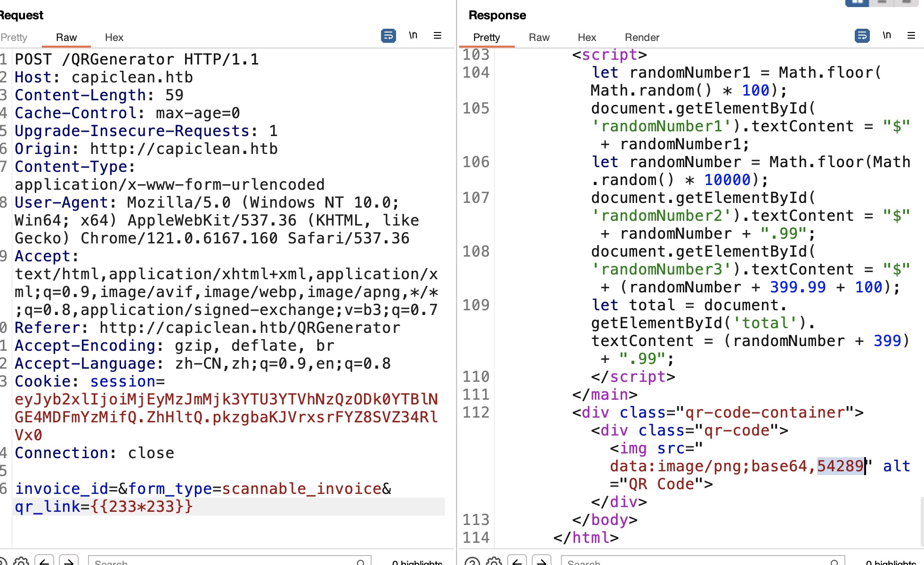Viewport: 924px width, 565px height.
Task: Show non-printable characters in Response panel
Action: tap(887, 36)
